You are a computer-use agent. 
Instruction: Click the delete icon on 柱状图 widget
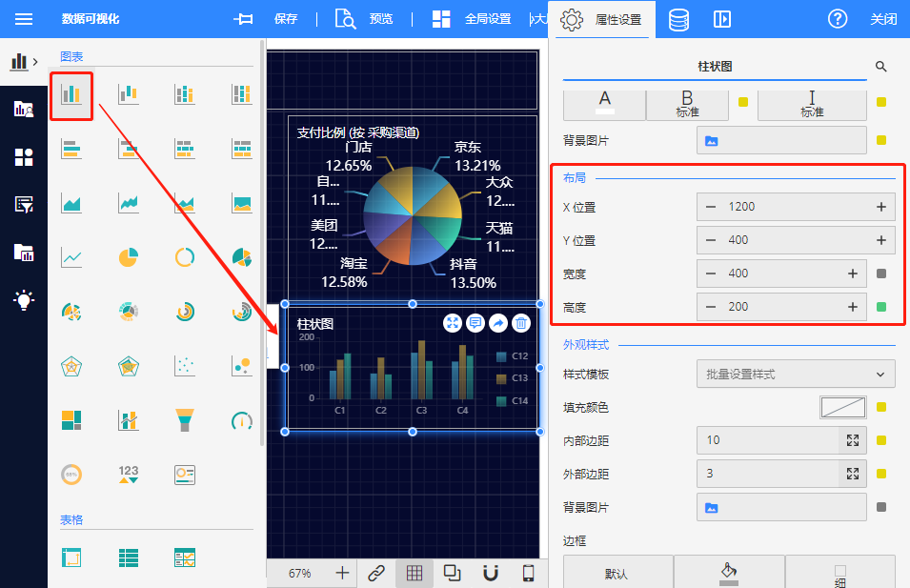pyautogui.click(x=521, y=324)
